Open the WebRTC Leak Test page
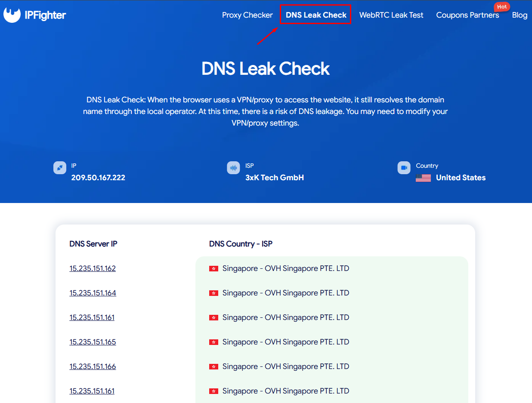This screenshot has height=403, width=532. click(x=391, y=15)
